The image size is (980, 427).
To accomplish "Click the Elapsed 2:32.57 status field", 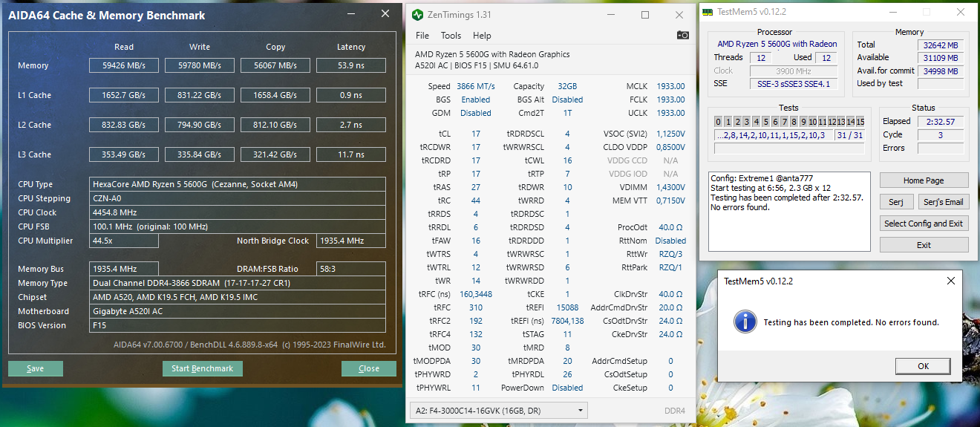I will (x=940, y=122).
